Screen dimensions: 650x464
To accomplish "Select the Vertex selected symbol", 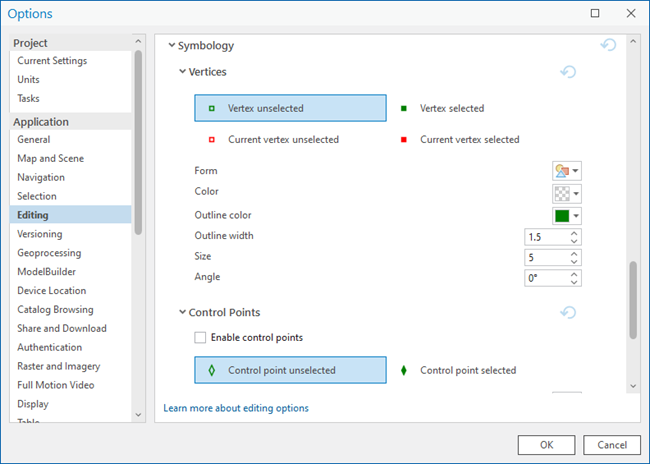I will [x=451, y=108].
